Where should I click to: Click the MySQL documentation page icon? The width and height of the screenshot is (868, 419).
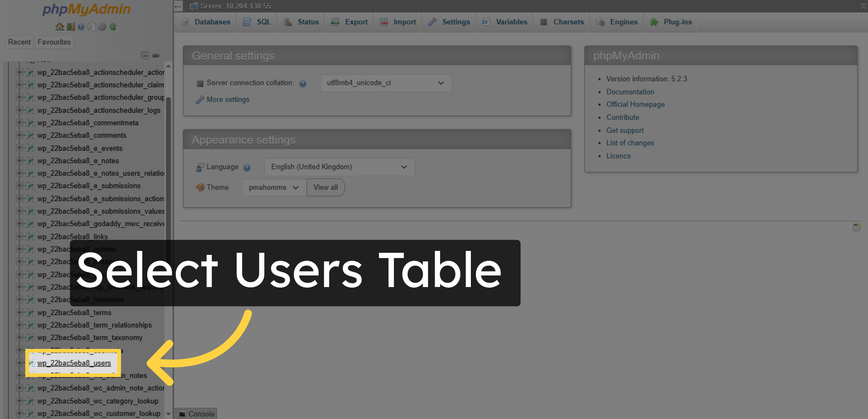pyautogui.click(x=92, y=27)
